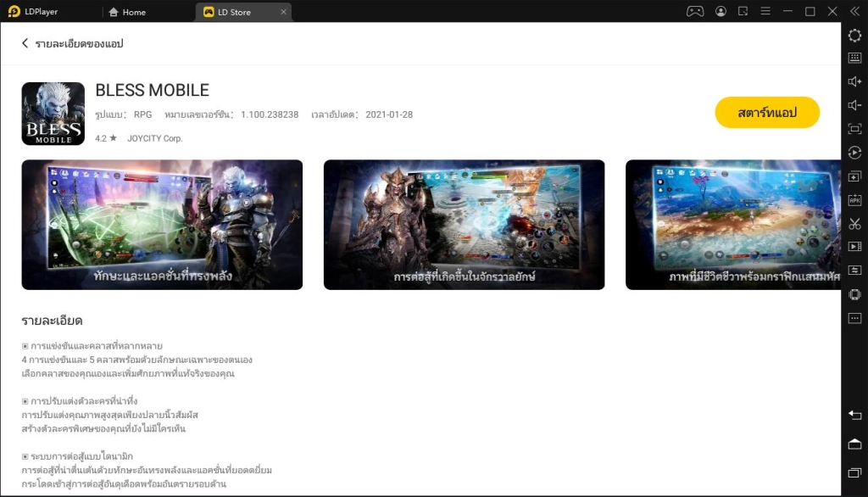Image resolution: width=868 pixels, height=497 pixels.
Task: Click the RPG genre label
Action: pyautogui.click(x=142, y=114)
